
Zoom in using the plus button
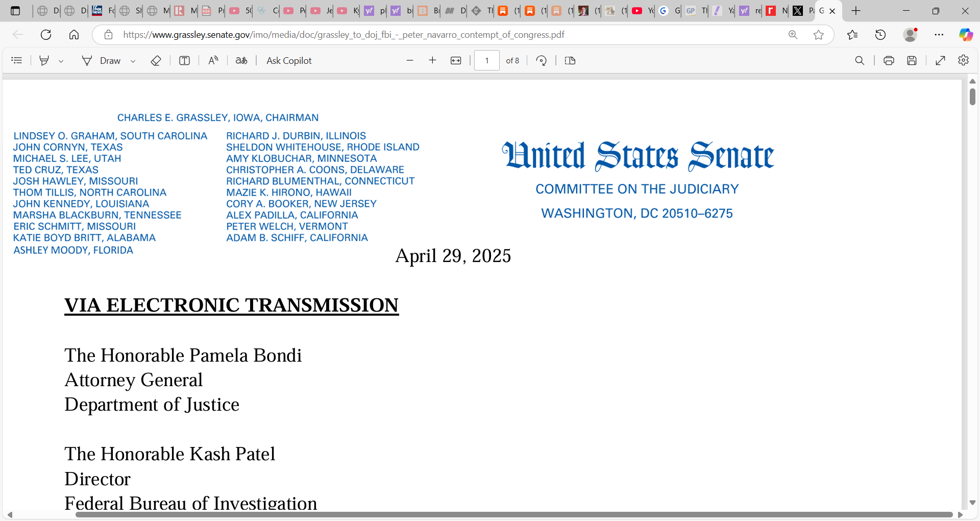pyautogui.click(x=432, y=60)
